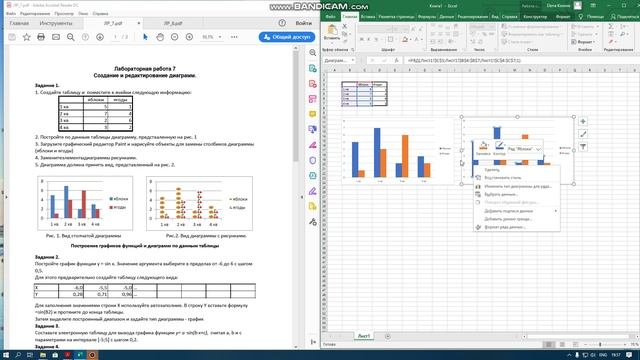This screenshot has height=360, width=640.
Task: Click the Excel Помощник tell-me box
Action: click(591, 17)
